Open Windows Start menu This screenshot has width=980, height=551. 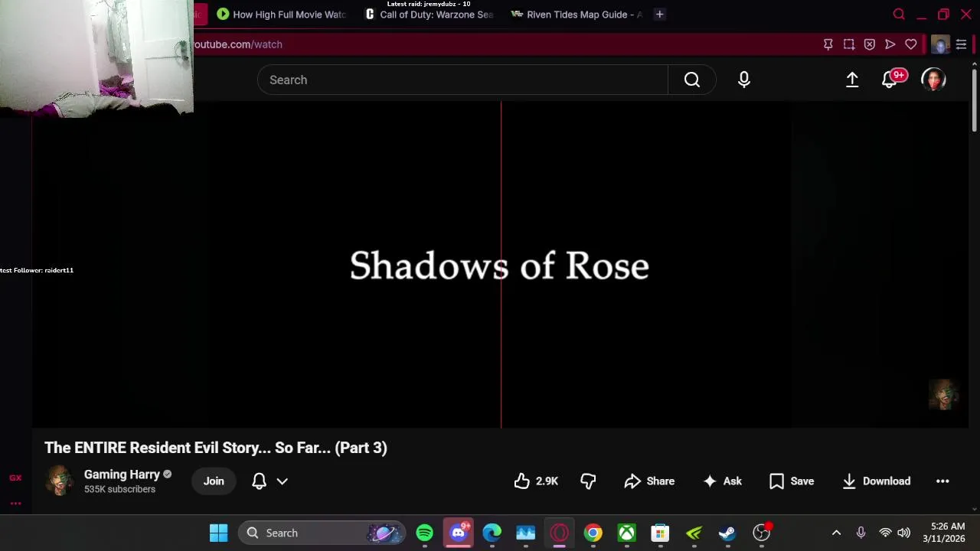218,533
